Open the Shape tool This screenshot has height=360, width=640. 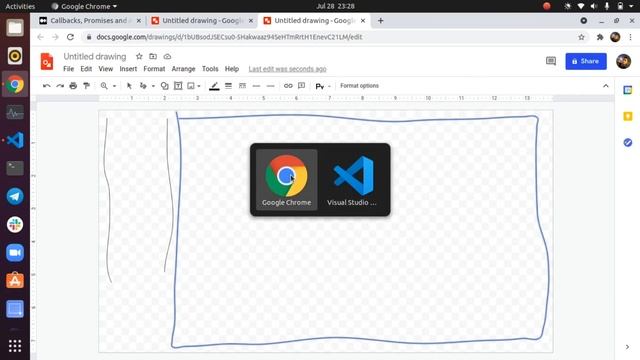164,86
